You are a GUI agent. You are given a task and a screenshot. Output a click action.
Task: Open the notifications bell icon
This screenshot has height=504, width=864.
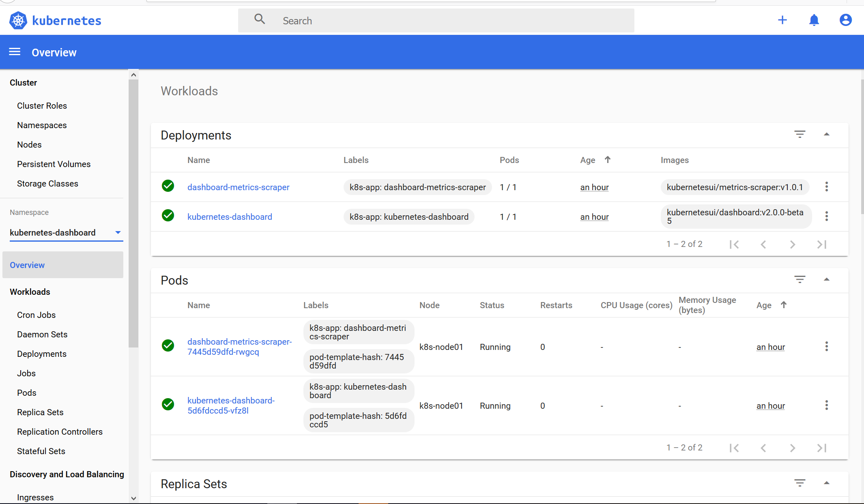[x=814, y=20]
